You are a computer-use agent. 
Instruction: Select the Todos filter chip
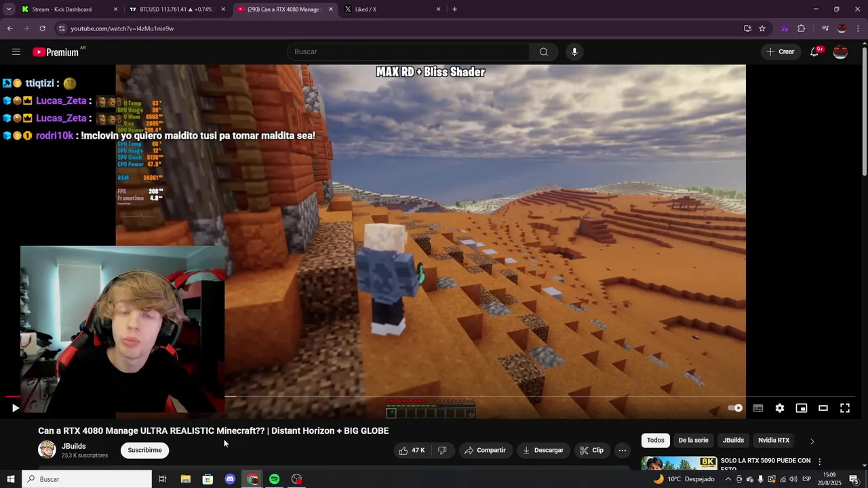(x=655, y=441)
